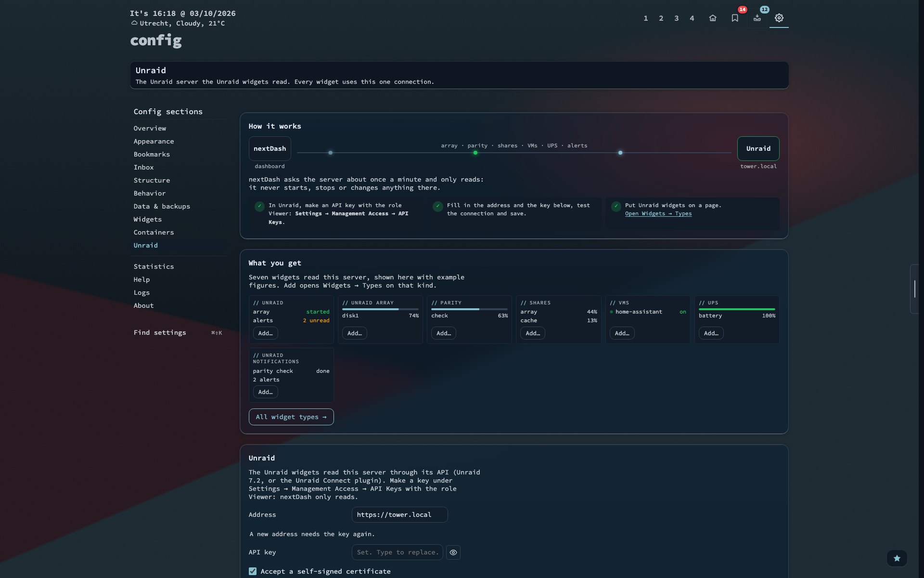Image resolution: width=924 pixels, height=578 pixels.
Task: Add the Parity widget
Action: click(444, 333)
